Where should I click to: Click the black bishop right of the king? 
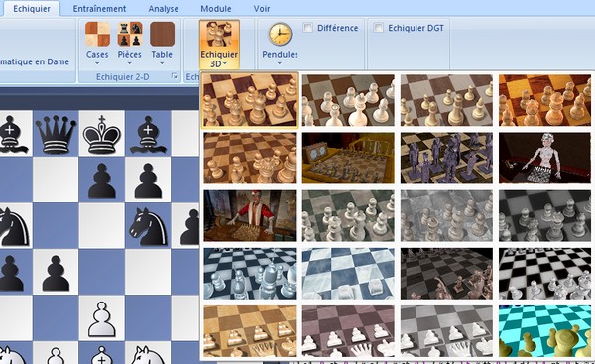[x=148, y=135]
